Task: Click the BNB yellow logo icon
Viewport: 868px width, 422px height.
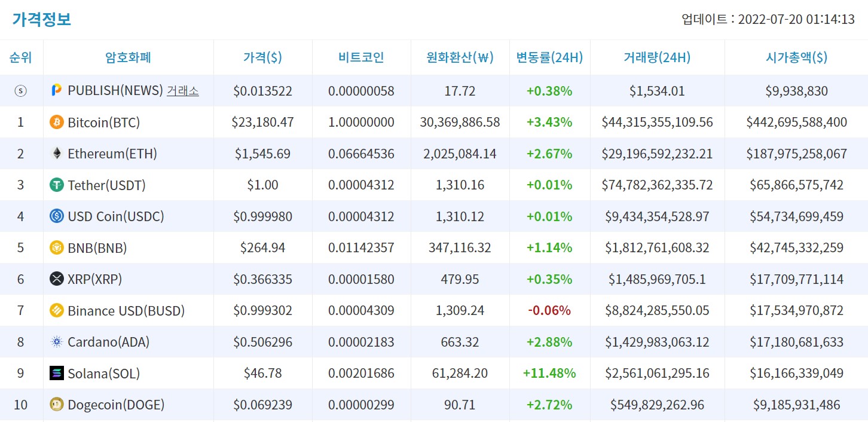Action: click(56, 247)
